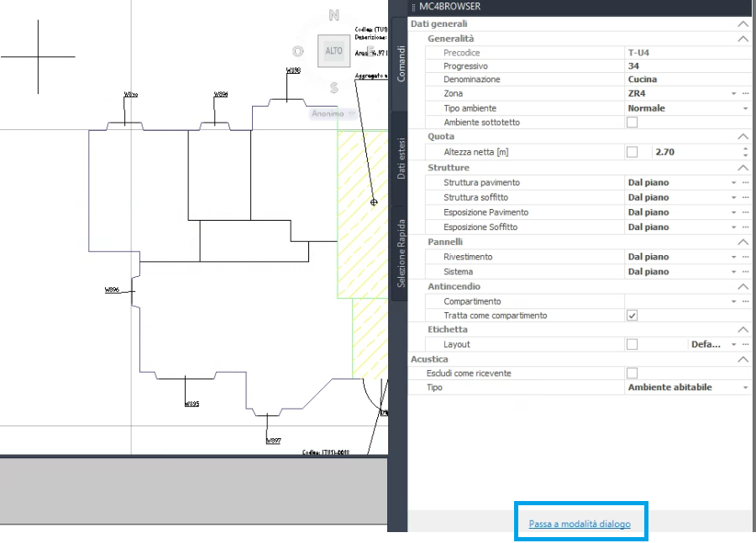Open ellipsis browse for Struttura pavimento
The height and width of the screenshot is (543, 756).
point(745,183)
